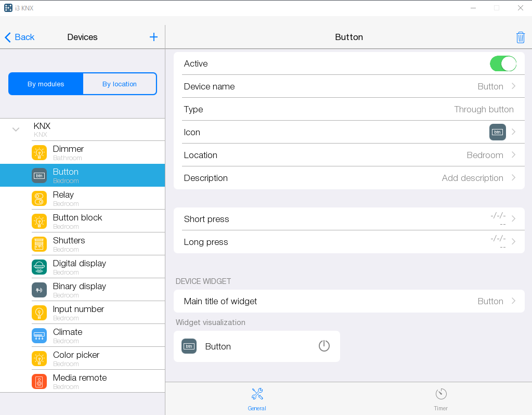532x415 pixels.
Task: Click the plus icon to add device
Action: coord(153,37)
